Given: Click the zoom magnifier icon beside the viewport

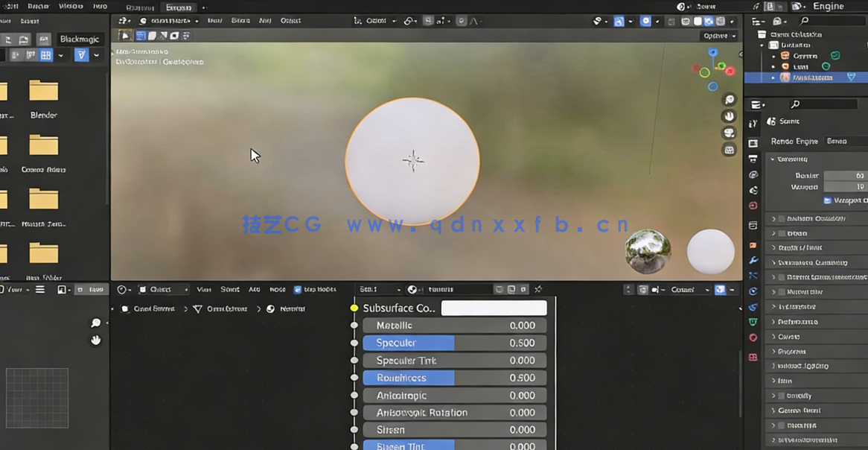Looking at the screenshot, I should (728, 99).
